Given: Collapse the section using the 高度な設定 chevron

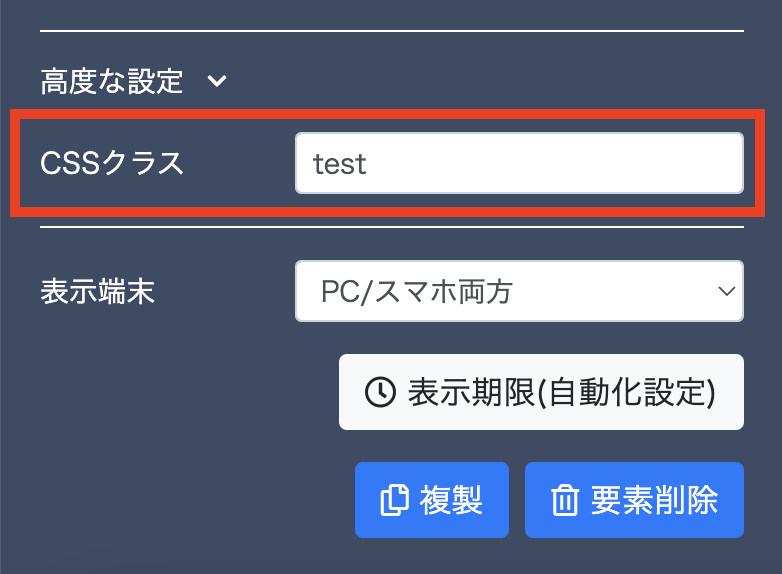Looking at the screenshot, I should tap(218, 81).
